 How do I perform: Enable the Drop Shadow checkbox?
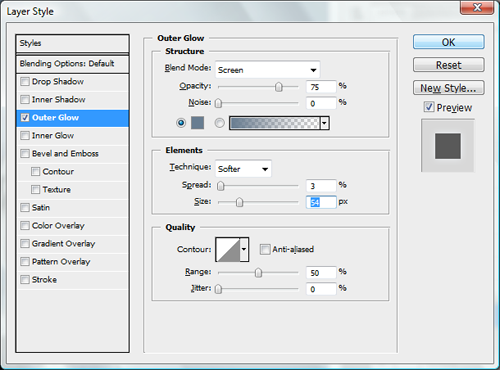coord(25,82)
